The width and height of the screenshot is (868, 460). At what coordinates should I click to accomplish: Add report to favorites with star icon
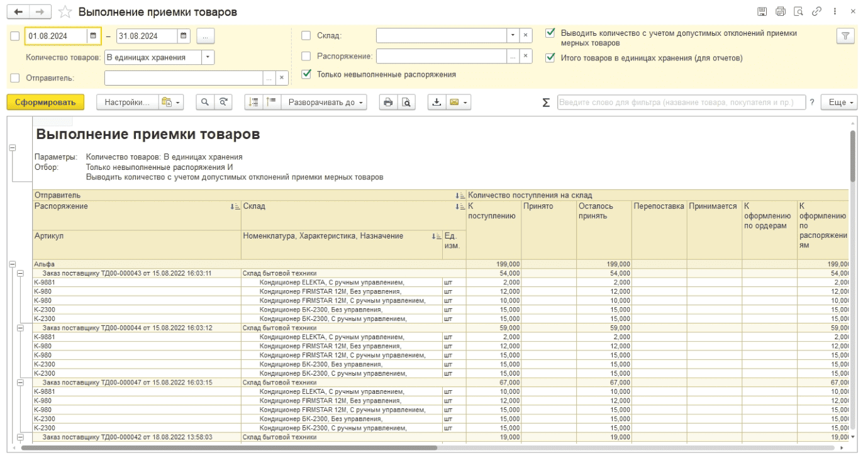(64, 12)
